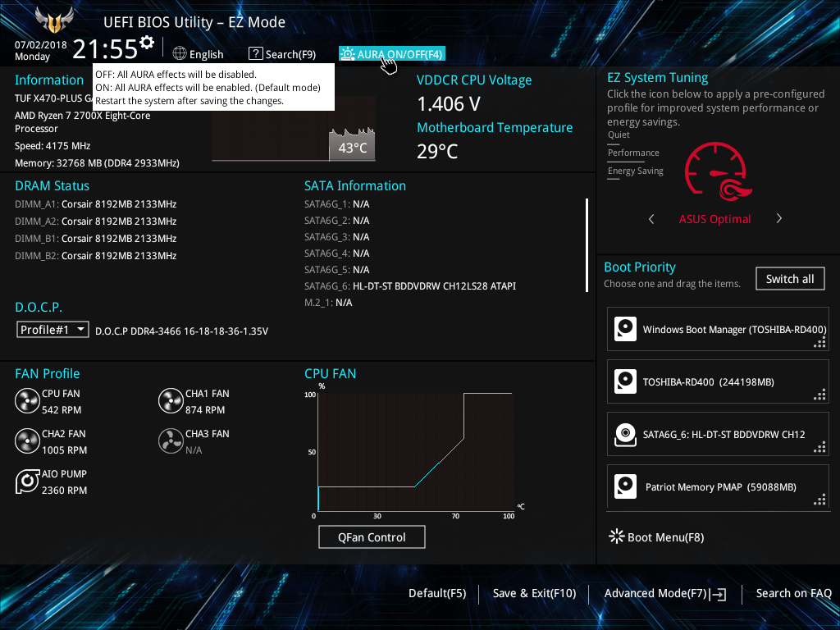Click the Boot Menu asterisk icon
The height and width of the screenshot is (630, 840).
[x=617, y=536]
